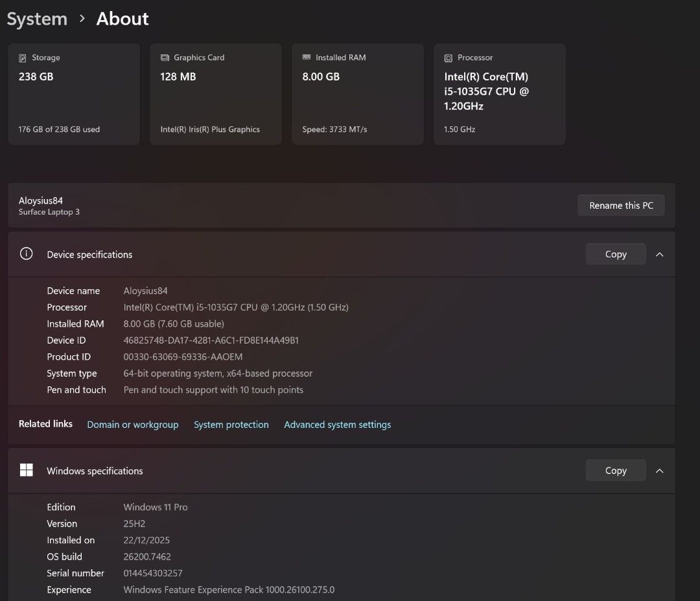Open the Graphics Card 128 MB card
Image resolution: width=700 pixels, height=601 pixels.
click(216, 94)
